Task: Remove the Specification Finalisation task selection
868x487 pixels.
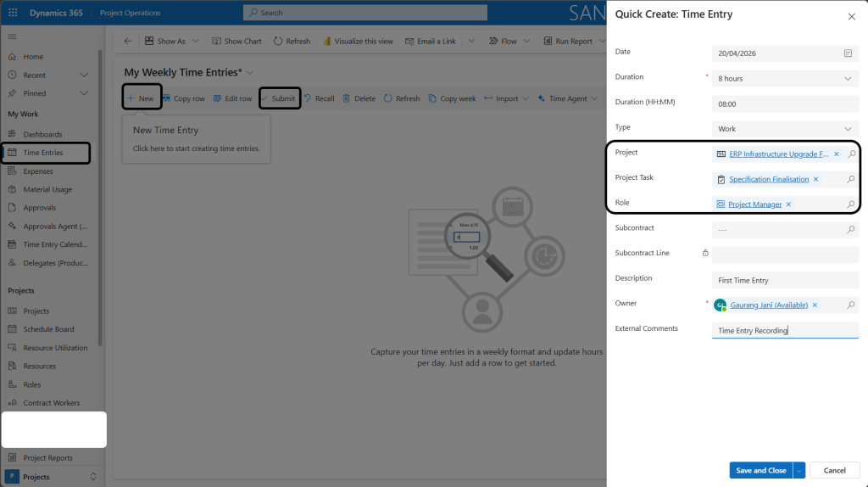Action: pos(816,180)
